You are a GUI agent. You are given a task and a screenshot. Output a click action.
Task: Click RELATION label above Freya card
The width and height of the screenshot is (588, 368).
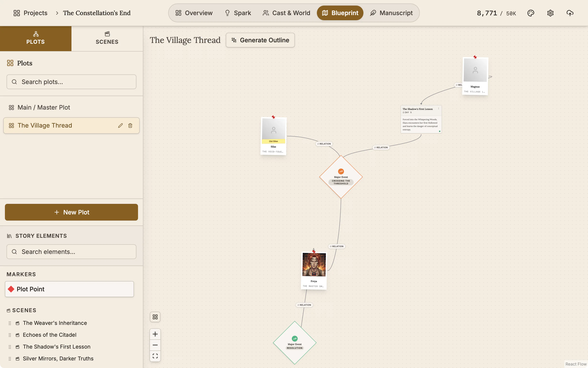click(x=337, y=246)
